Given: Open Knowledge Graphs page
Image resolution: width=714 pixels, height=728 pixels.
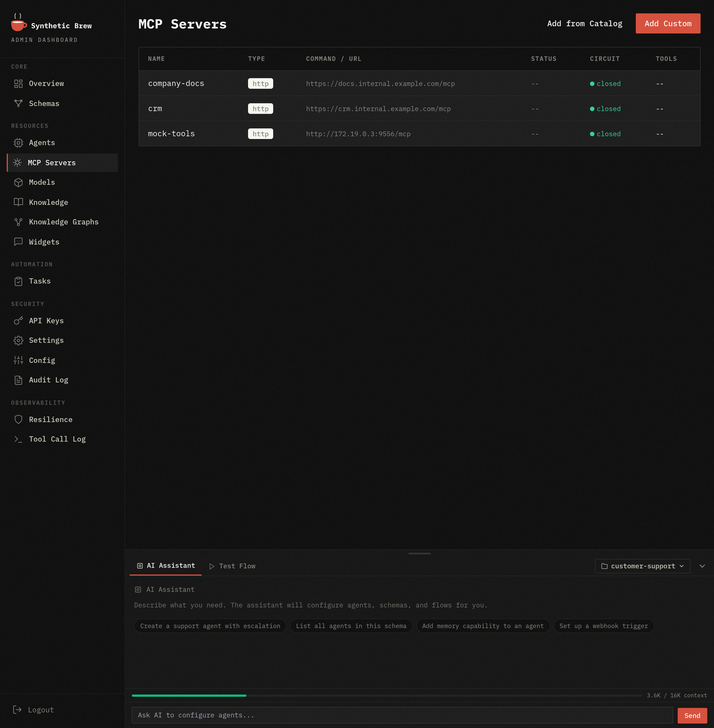Looking at the screenshot, I should (x=62, y=222).
